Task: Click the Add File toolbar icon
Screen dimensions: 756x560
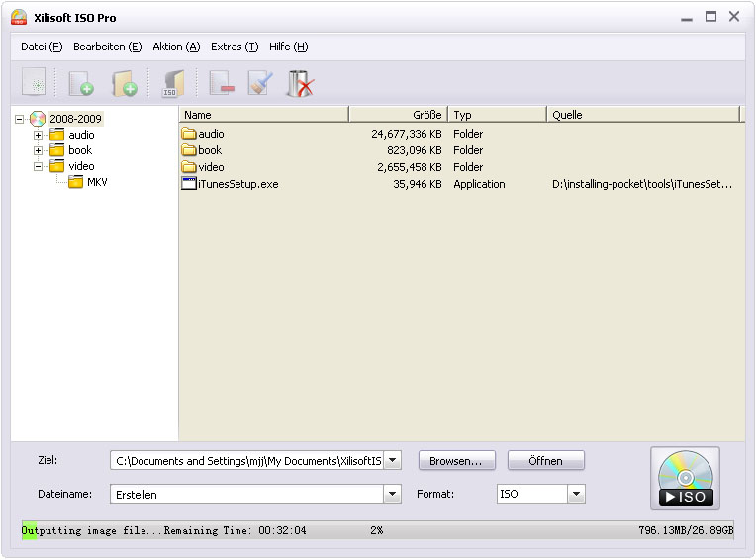Action: 80,83
